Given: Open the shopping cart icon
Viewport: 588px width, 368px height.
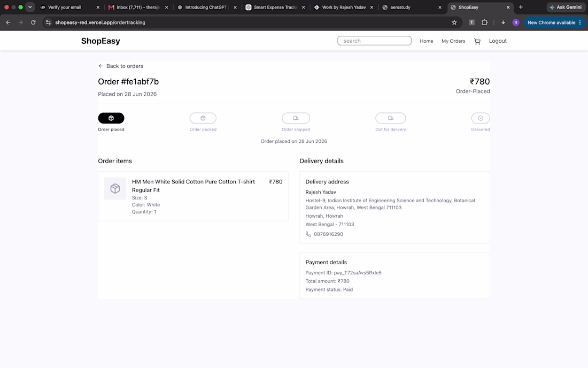Looking at the screenshot, I should tap(477, 41).
